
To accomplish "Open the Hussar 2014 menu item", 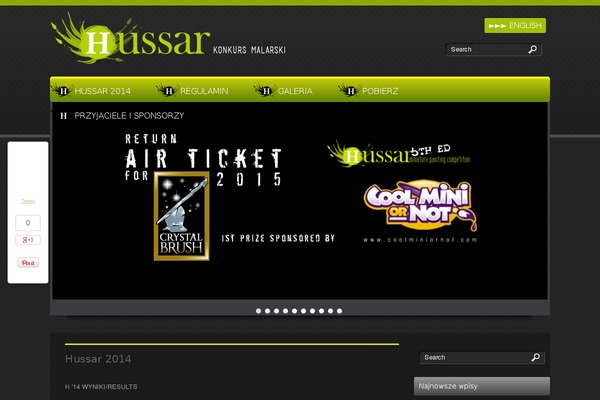I will coord(102,91).
